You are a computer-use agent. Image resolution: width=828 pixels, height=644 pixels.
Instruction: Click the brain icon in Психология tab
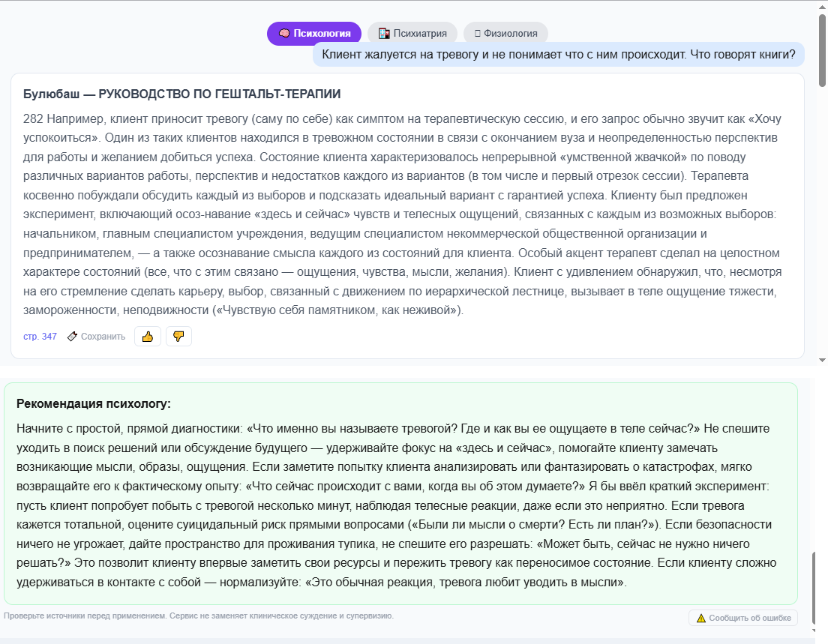284,33
